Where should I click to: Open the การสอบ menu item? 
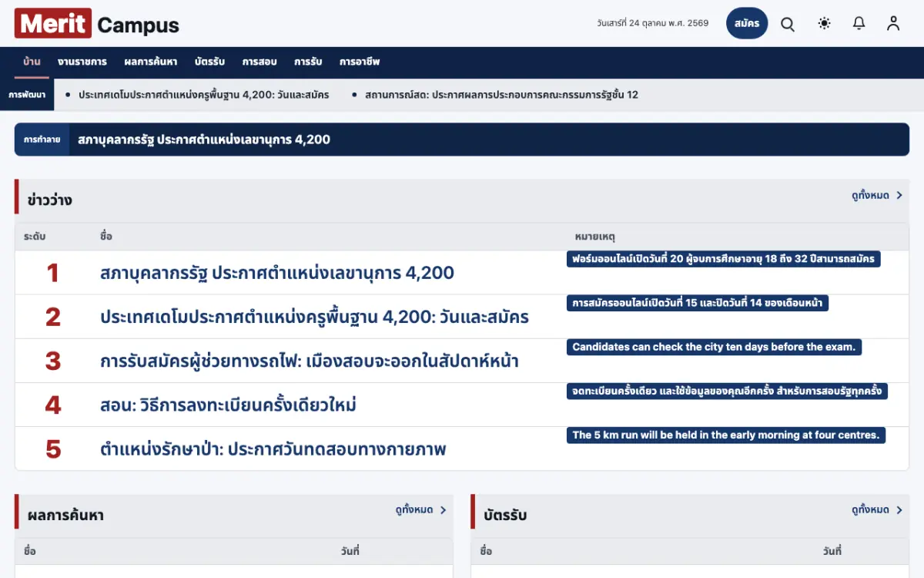[259, 62]
